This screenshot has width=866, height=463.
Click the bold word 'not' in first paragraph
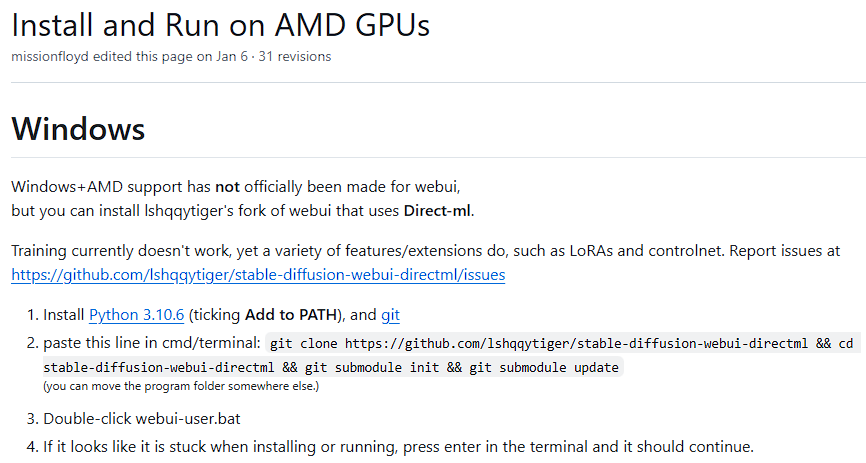point(227,186)
